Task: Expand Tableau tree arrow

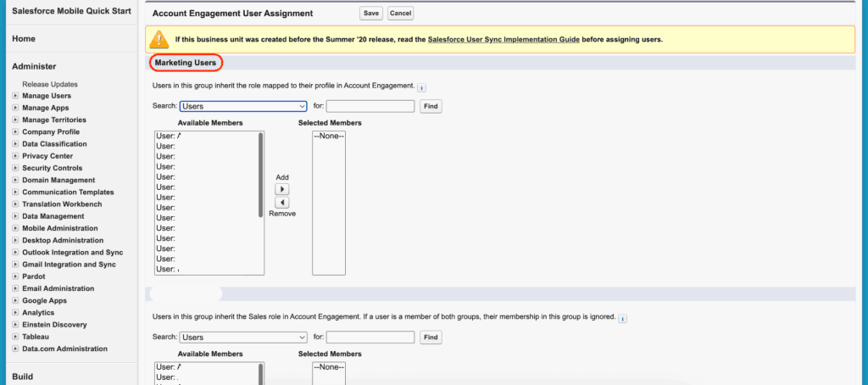Action: pyautogui.click(x=15, y=337)
